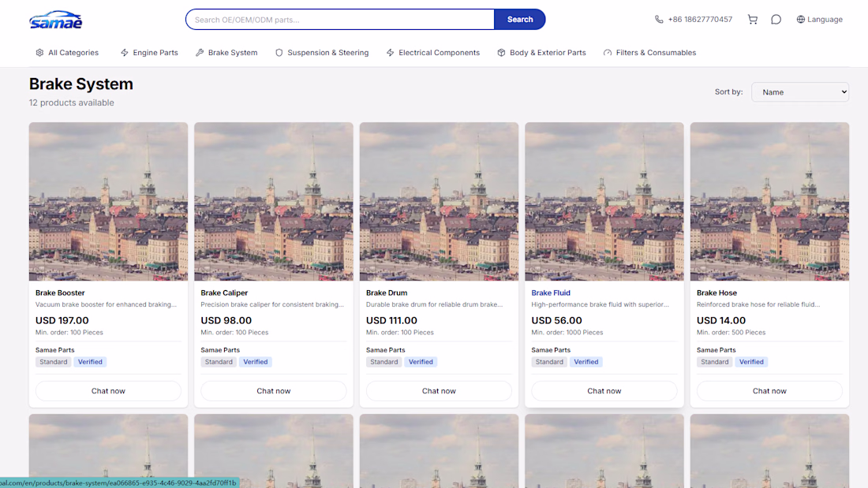The image size is (868, 488).
Task: Open the Brake Drum product title
Action: click(x=387, y=292)
